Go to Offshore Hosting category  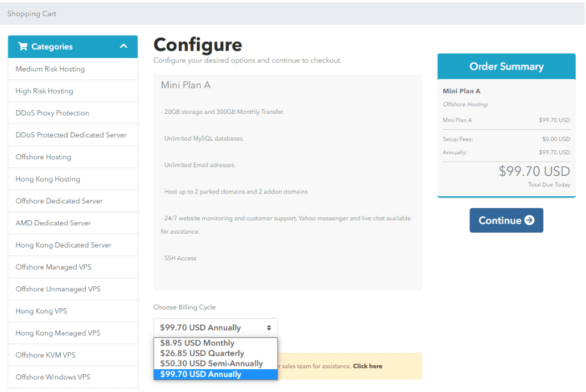click(x=72, y=157)
